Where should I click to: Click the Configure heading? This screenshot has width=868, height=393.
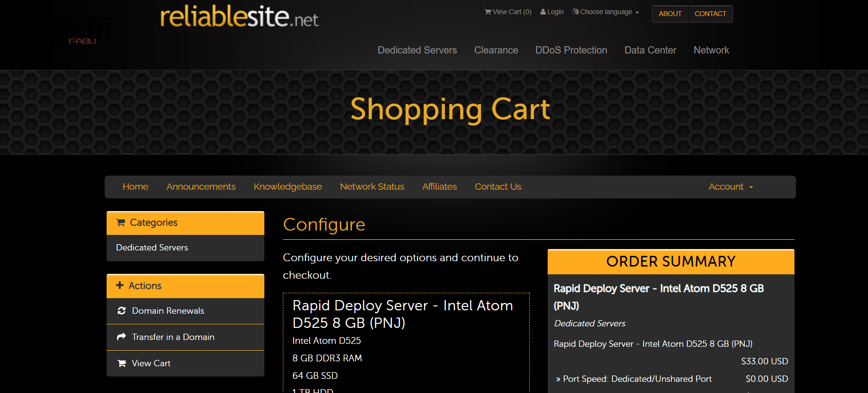324,225
